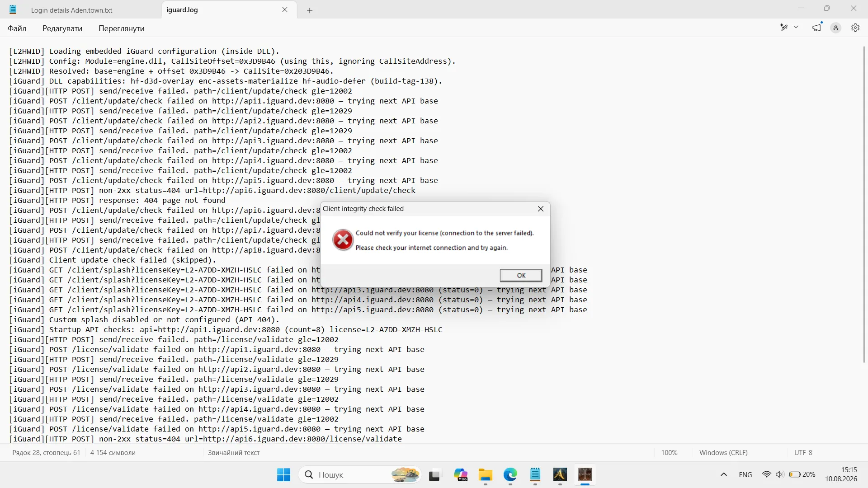Screen dimensions: 868x488
Task: Open the Windows Start menu
Action: point(284,475)
